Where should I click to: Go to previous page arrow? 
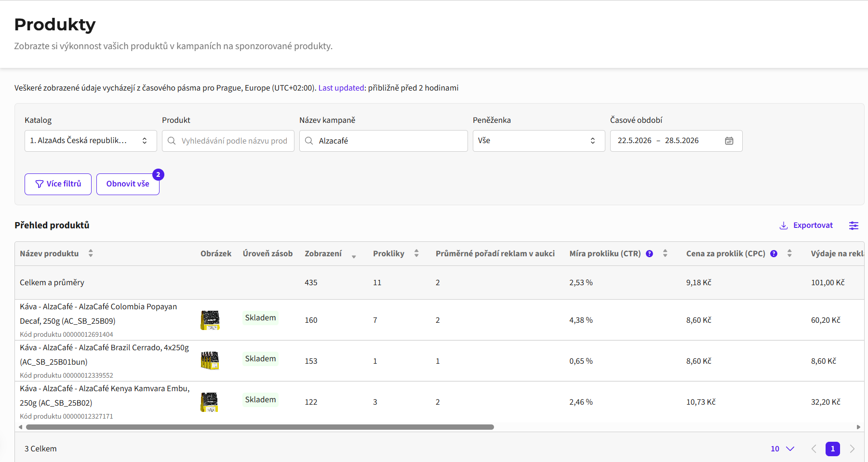click(814, 449)
